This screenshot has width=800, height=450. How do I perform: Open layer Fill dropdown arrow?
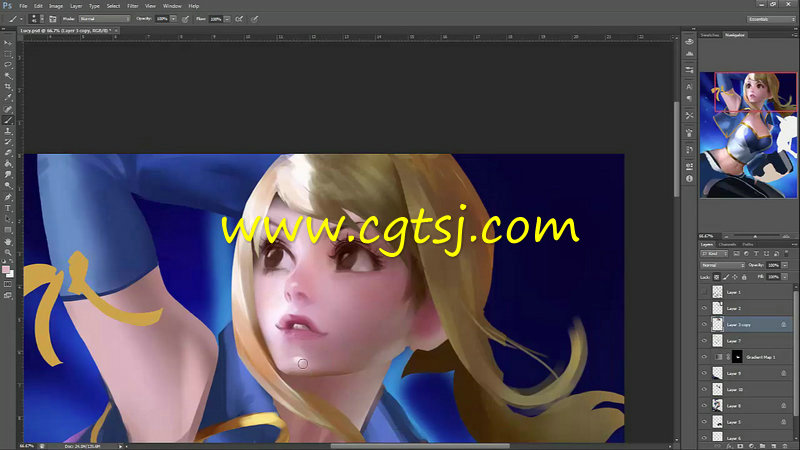click(x=785, y=277)
